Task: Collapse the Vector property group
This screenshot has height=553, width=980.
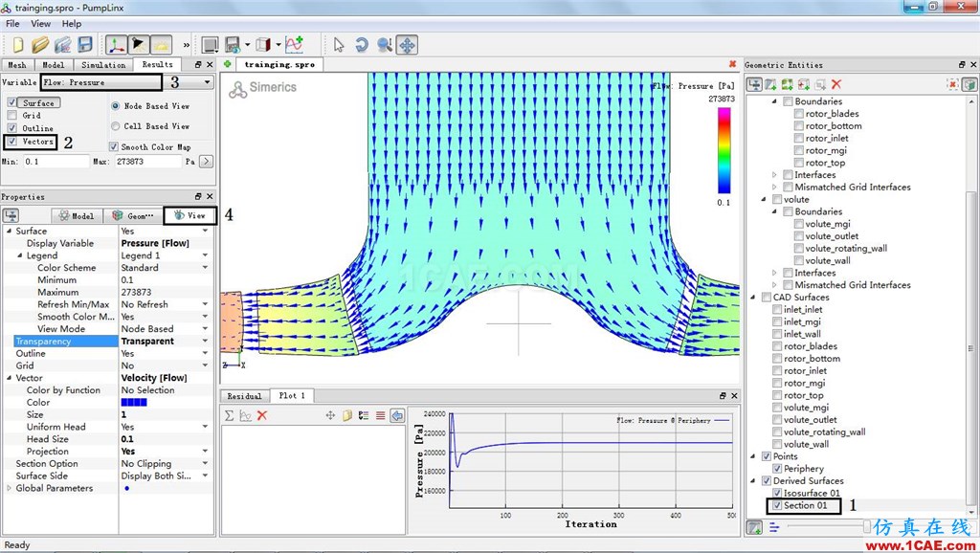Action: (9, 378)
